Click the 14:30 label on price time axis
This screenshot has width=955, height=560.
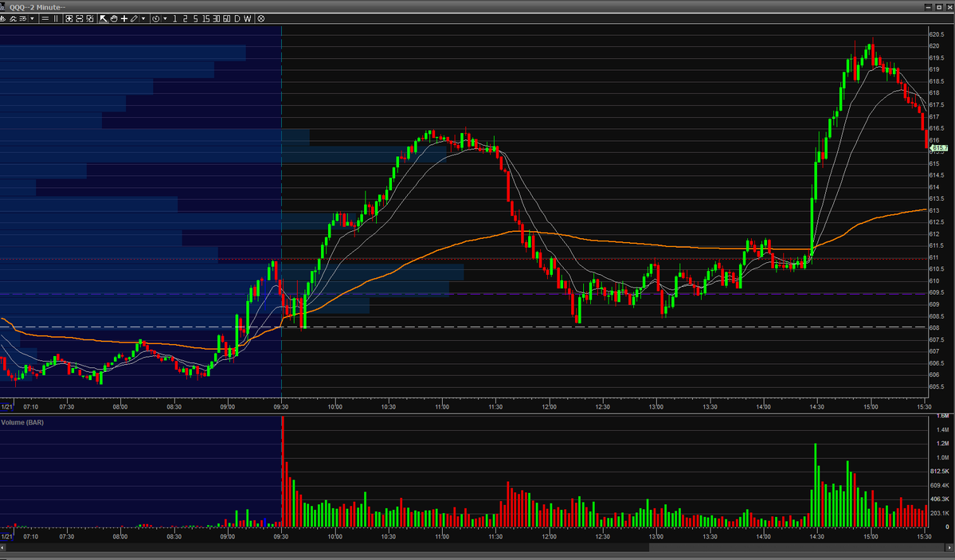816,406
